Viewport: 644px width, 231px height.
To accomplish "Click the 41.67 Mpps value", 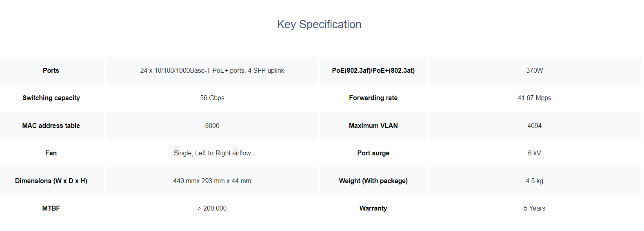I will [x=535, y=98].
